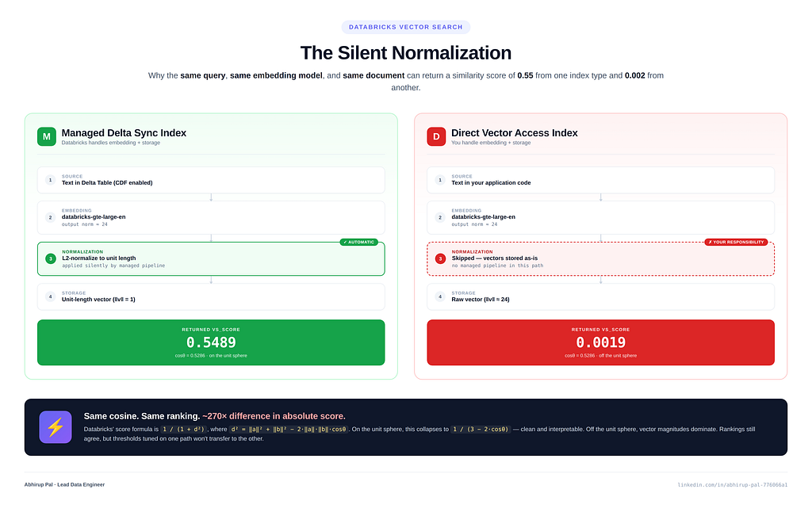This screenshot has height=512, width=812.
Task: Click step 1 circle beside Delta Table source
Action: [50, 180]
